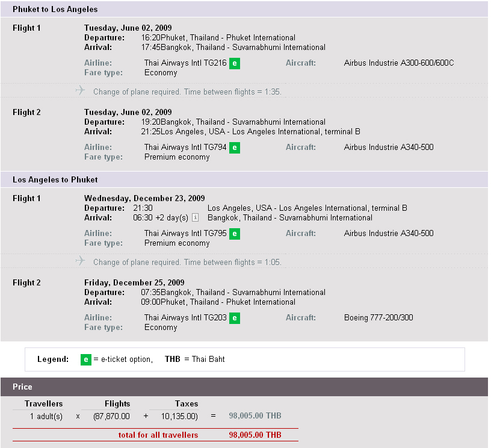Click the plane icon beside 1:05 layover notice
The height and width of the screenshot is (448, 494).
(x=81, y=260)
